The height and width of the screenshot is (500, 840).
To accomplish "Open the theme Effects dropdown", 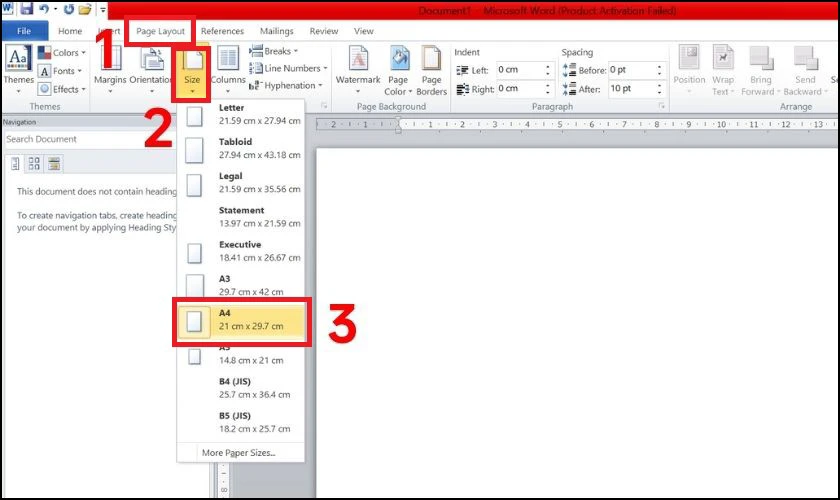I will [62, 89].
